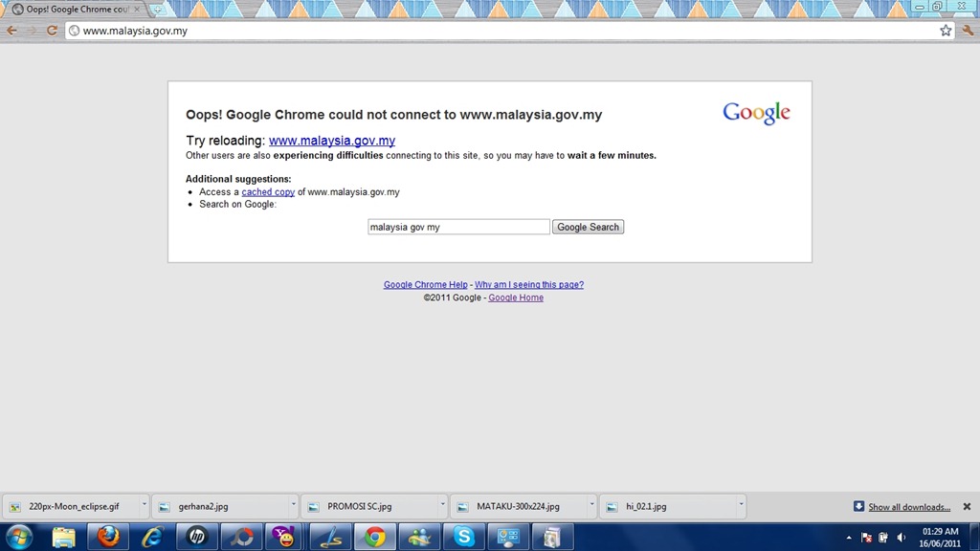
Task: Click the Google logo on error page
Action: (756, 113)
